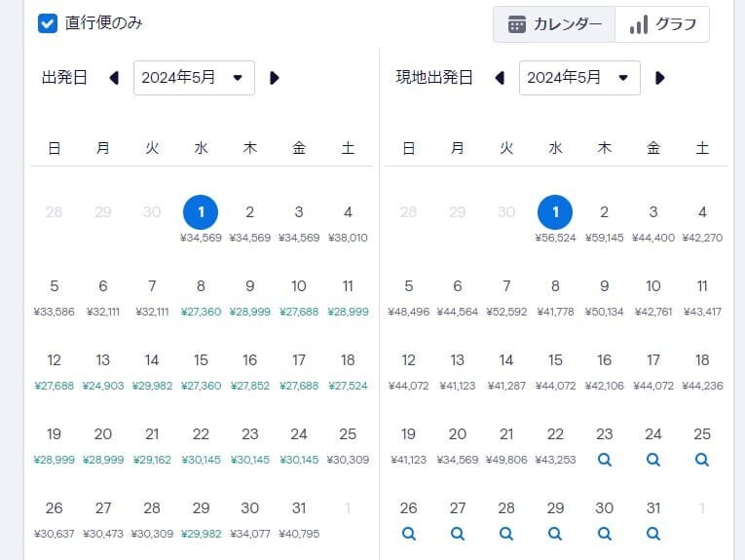Uncheck the 直行便のみ checkbox
This screenshot has height=560, width=745.
point(48,23)
